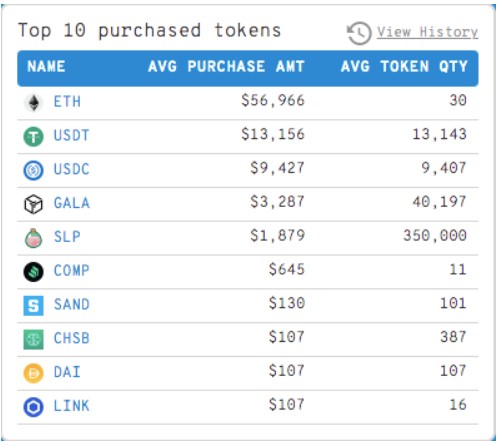Open the SAND token name link
This screenshot has width=497, height=445.
(72, 304)
